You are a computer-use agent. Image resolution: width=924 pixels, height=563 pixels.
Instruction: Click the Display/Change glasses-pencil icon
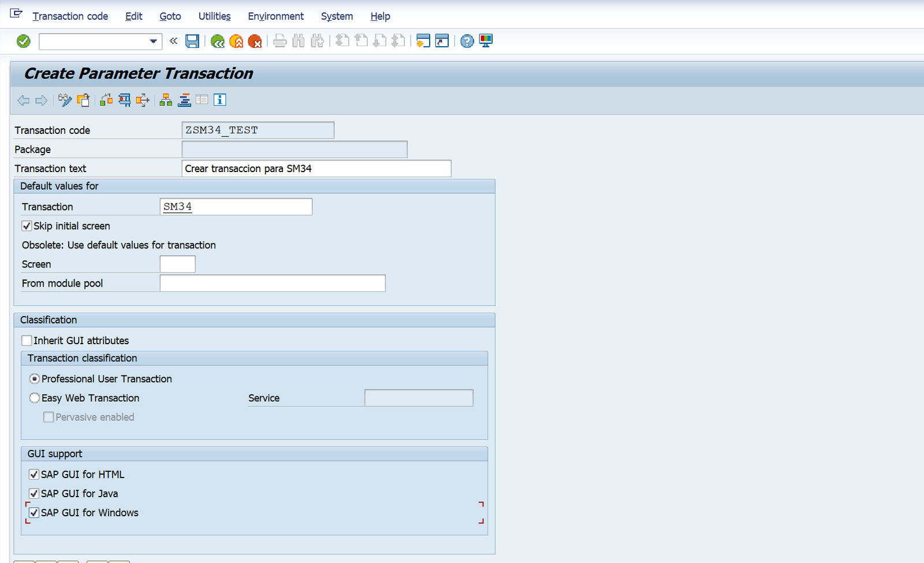click(x=65, y=100)
